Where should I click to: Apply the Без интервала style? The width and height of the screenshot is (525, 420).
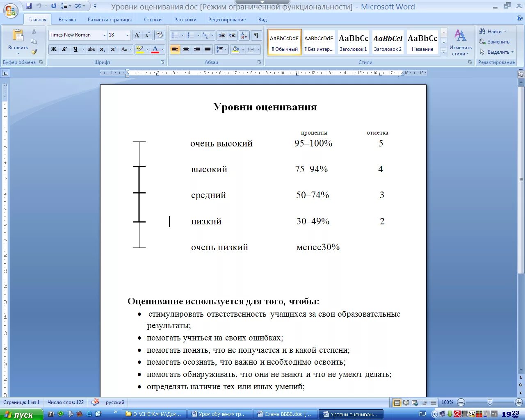[319, 42]
